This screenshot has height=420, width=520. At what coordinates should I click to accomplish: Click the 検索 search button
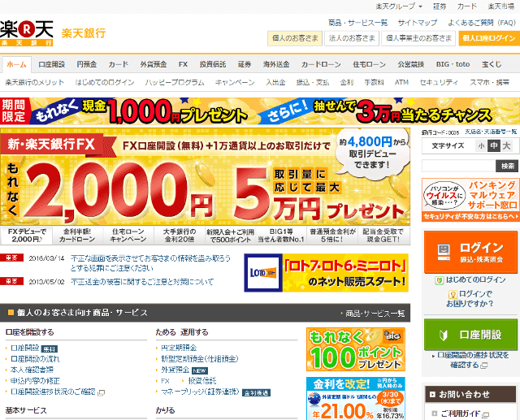pos(507,166)
